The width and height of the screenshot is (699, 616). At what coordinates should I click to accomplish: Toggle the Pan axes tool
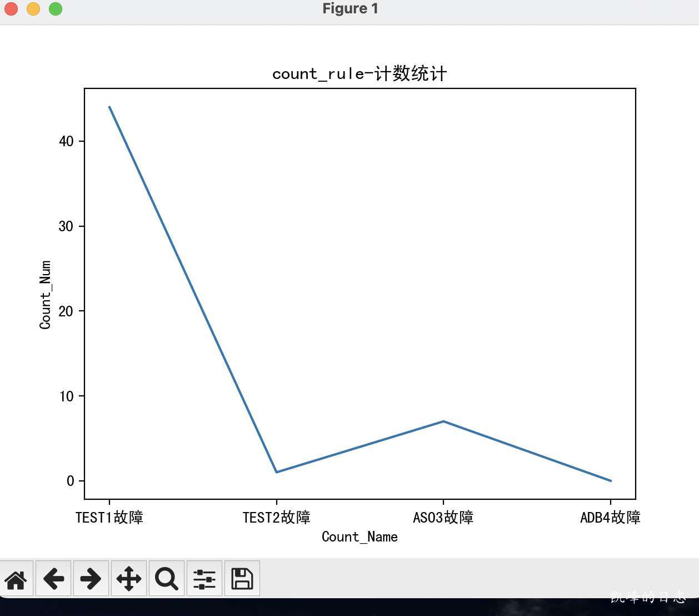pos(128,579)
